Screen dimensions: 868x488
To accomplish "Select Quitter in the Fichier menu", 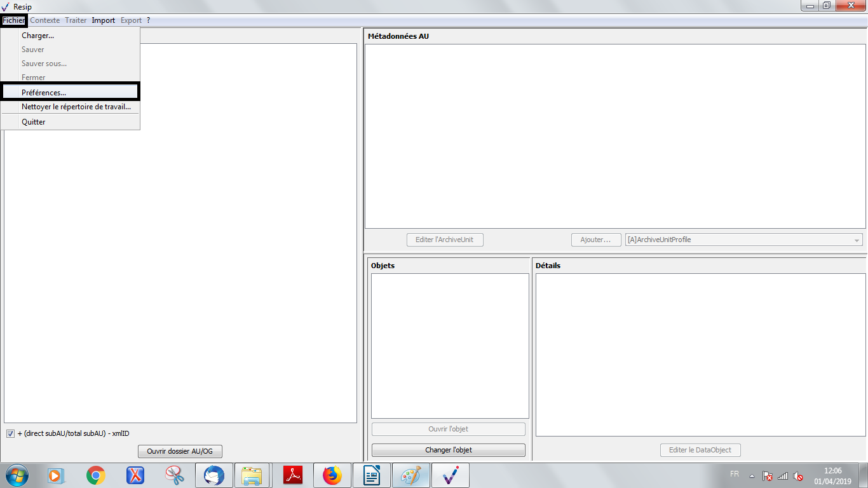I will [34, 122].
